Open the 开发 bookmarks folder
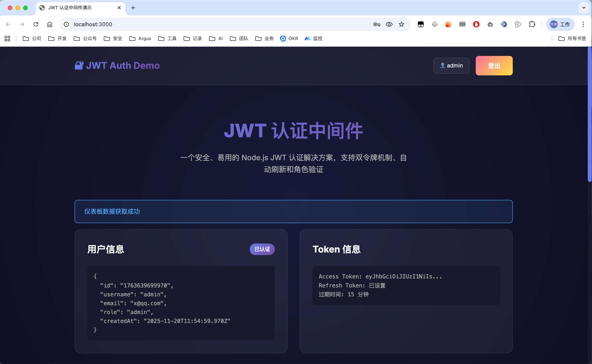The height and width of the screenshot is (364, 592). (57, 39)
